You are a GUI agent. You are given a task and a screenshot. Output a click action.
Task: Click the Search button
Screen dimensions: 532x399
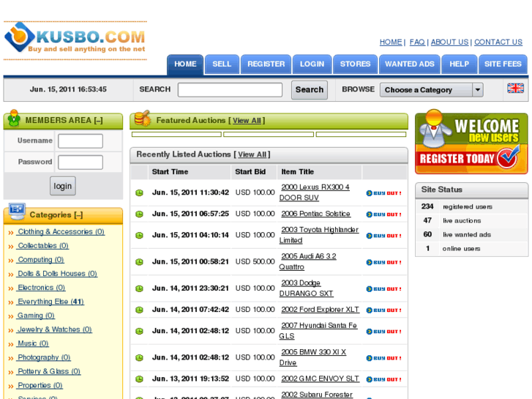[310, 90]
